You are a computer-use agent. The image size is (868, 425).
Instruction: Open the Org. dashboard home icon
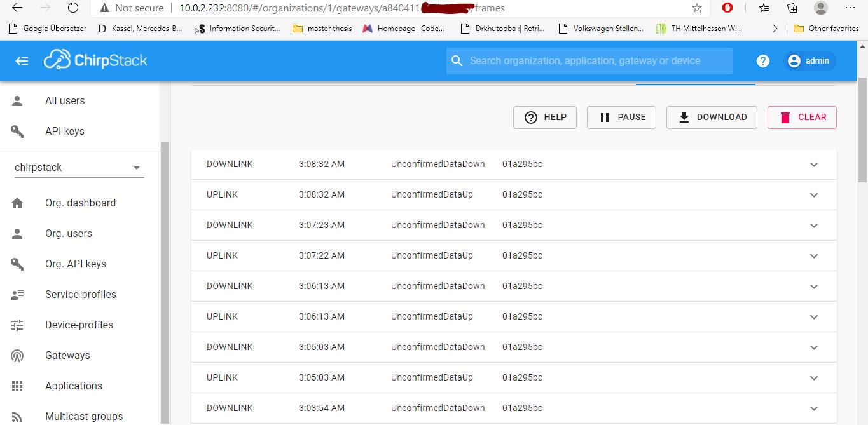17,203
